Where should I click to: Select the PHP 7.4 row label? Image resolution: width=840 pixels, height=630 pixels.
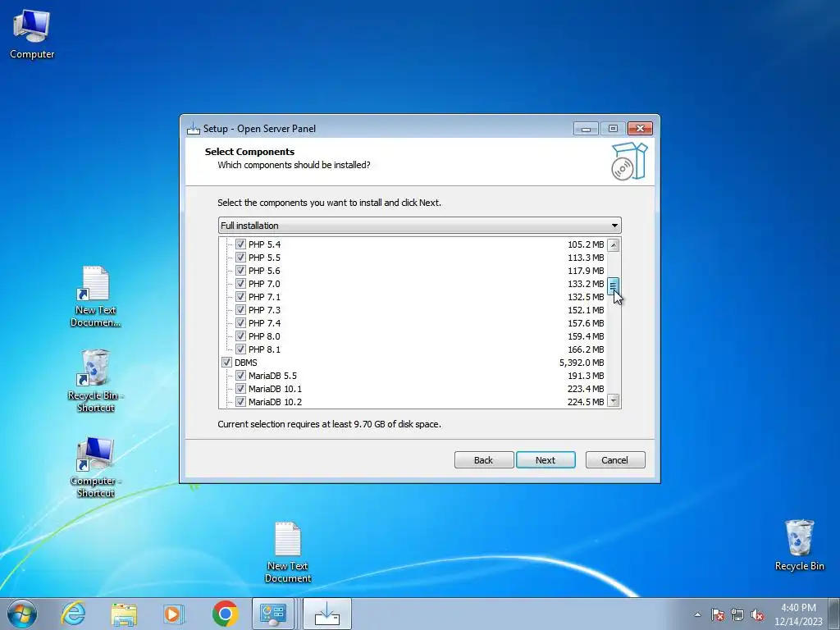[x=264, y=323]
